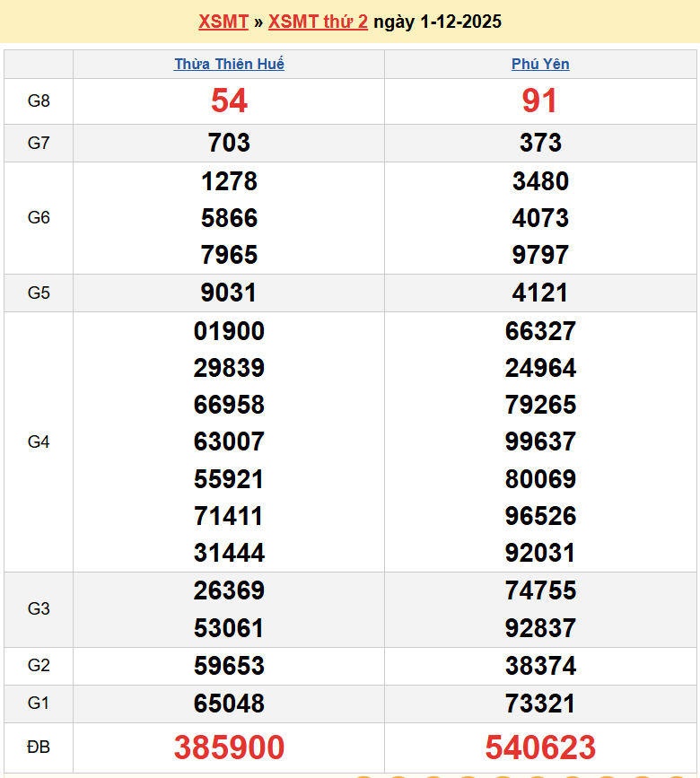The height and width of the screenshot is (778, 700).
Task: Select the G8 number 91
Action: (x=540, y=101)
